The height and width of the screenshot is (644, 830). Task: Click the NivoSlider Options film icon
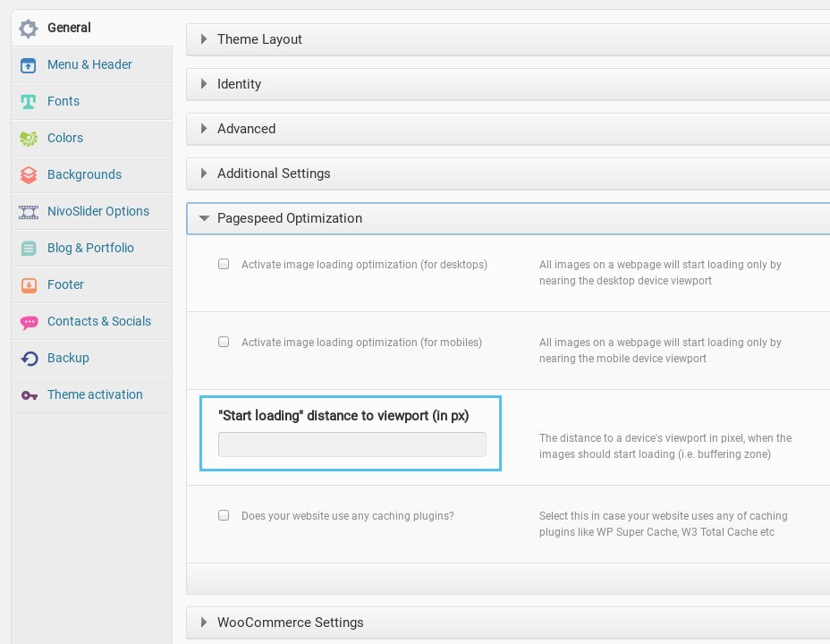tap(29, 211)
